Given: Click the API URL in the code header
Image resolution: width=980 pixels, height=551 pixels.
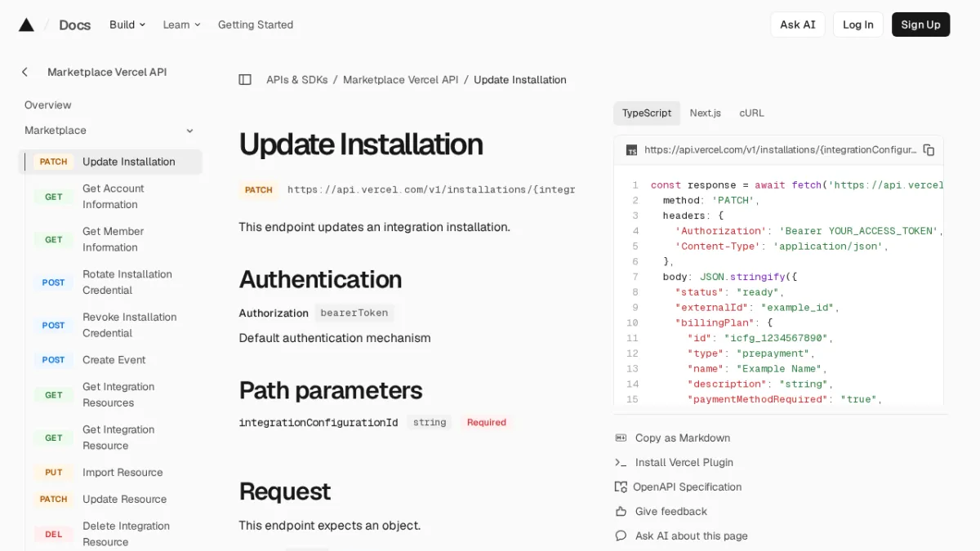Looking at the screenshot, I should pos(781,149).
